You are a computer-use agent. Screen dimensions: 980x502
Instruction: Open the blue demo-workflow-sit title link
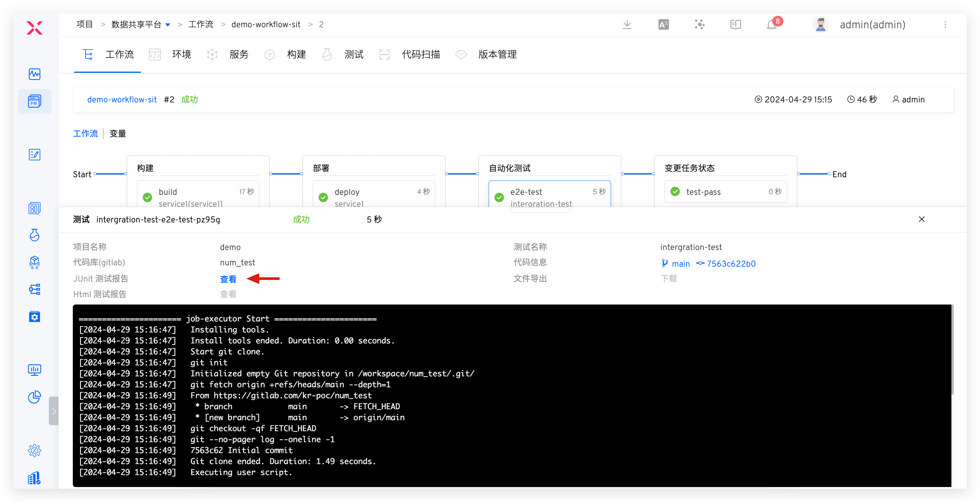(x=122, y=99)
